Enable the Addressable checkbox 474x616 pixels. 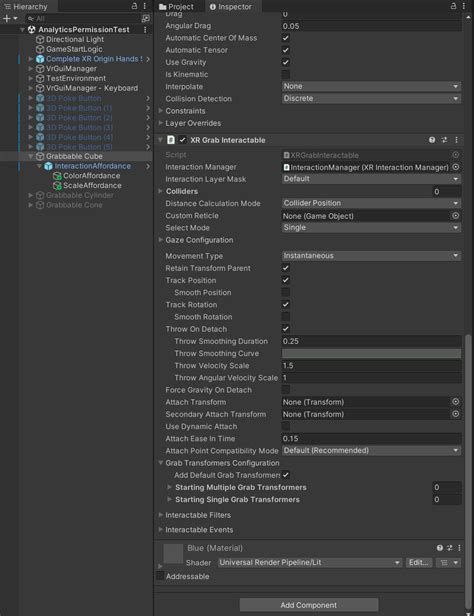tap(160, 576)
